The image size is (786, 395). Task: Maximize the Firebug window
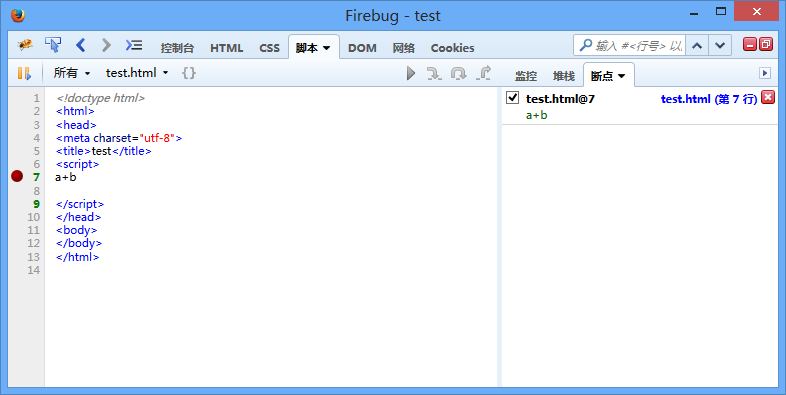pos(721,12)
